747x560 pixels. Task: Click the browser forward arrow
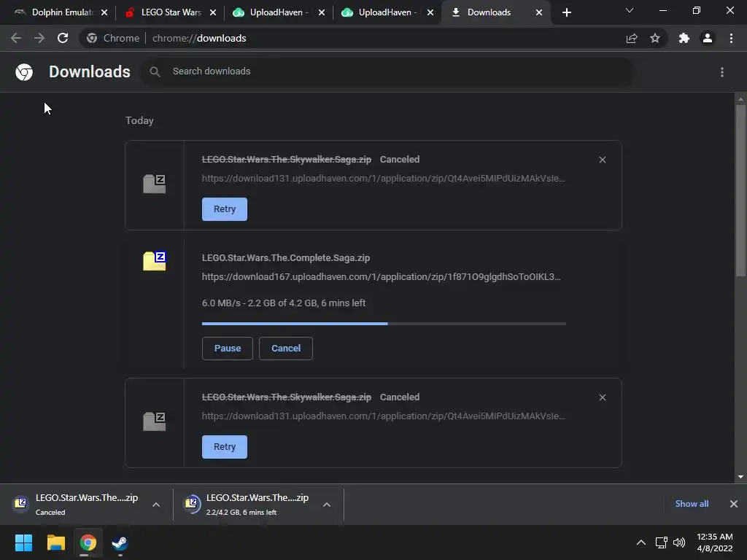[x=39, y=38]
